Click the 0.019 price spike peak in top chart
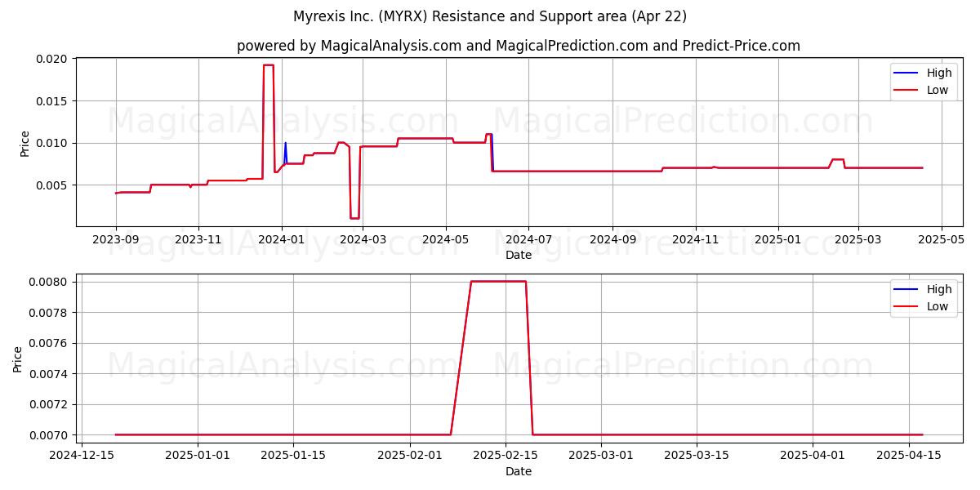 268,65
